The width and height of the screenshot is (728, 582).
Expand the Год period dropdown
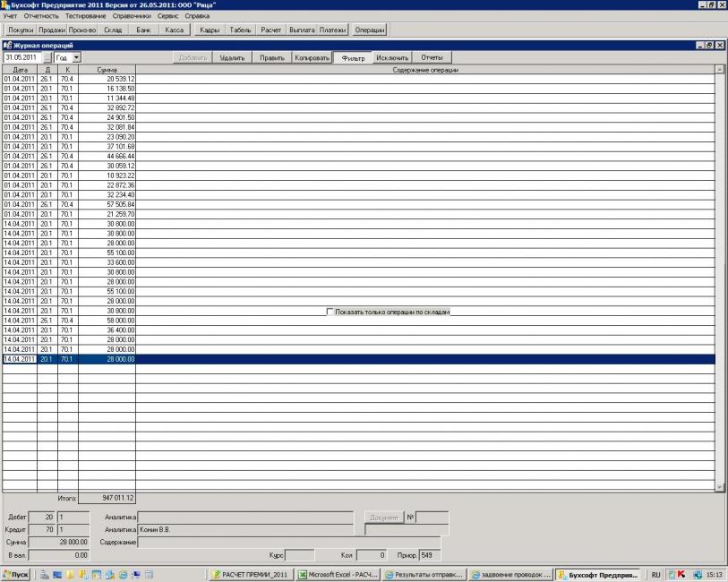point(76,57)
